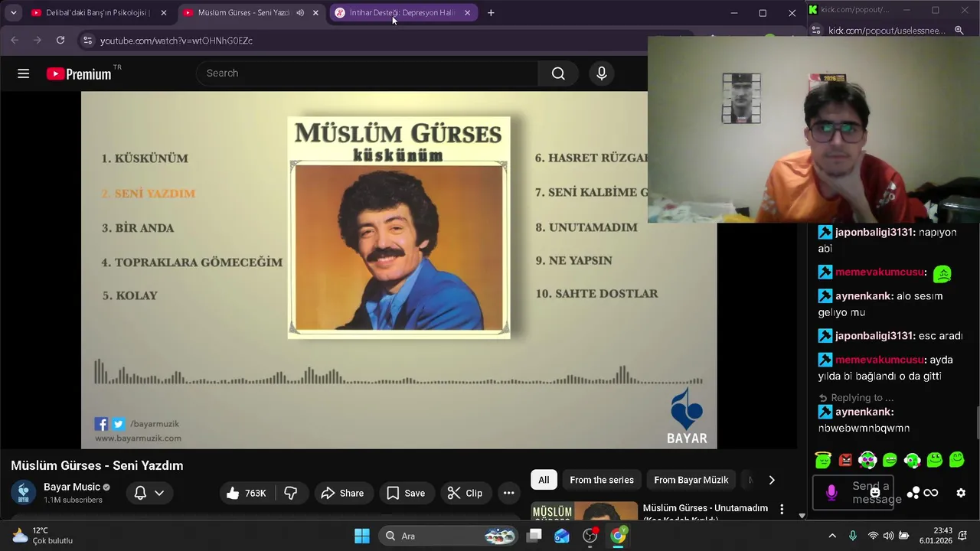Screen dimensions: 980x551
Task: Open more actions ellipsis under video
Action: click(x=508, y=493)
